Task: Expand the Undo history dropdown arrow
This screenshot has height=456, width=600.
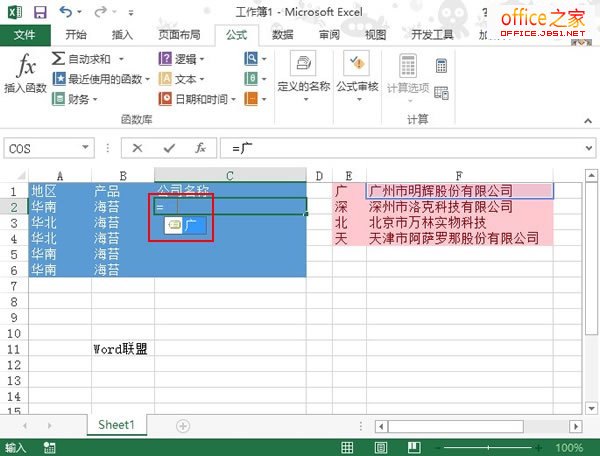Action: (x=80, y=12)
